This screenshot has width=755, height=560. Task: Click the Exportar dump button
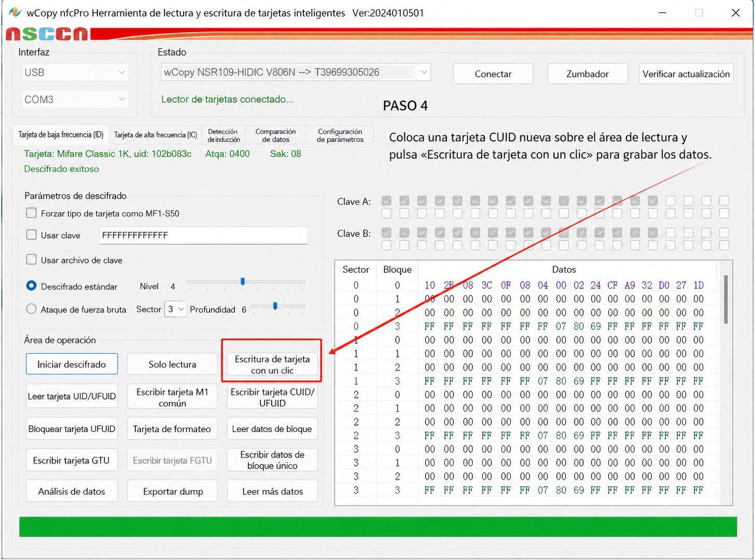click(x=172, y=491)
